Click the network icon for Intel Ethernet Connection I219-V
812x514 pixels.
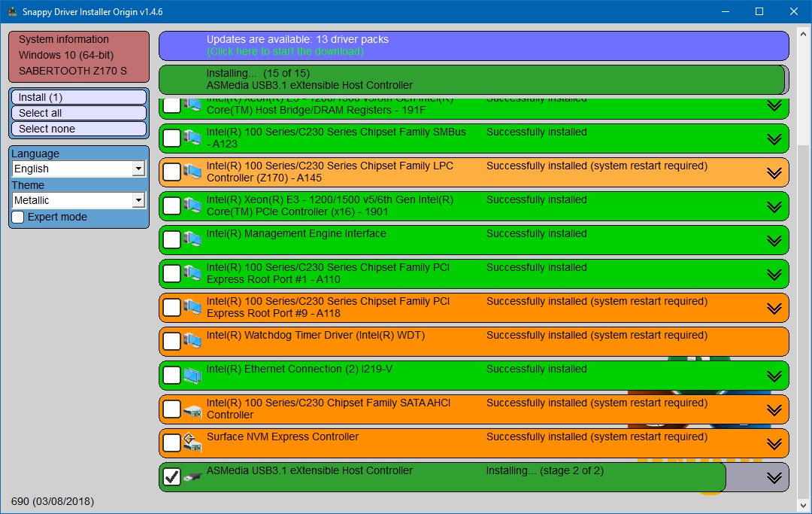pyautogui.click(x=192, y=375)
